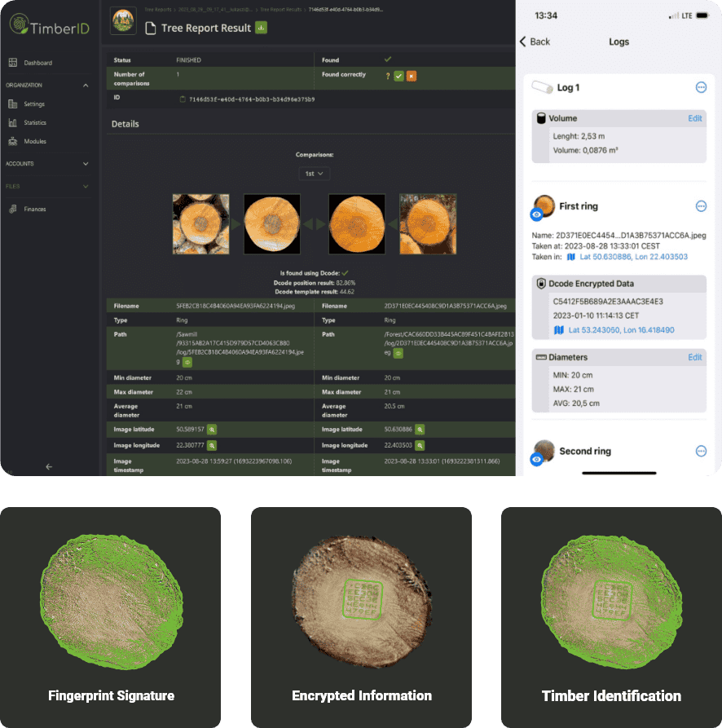Locate latitude 50.630886 on map
This screenshot has height=728, width=722.
coord(420,430)
